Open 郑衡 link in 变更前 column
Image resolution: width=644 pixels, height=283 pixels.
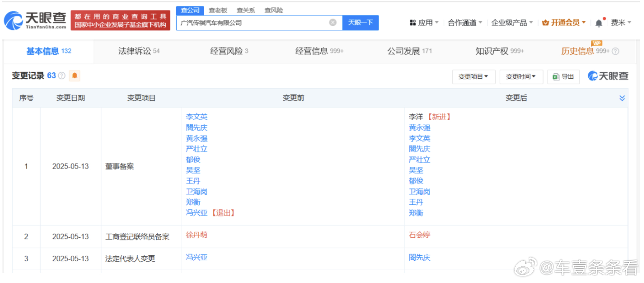pos(193,202)
